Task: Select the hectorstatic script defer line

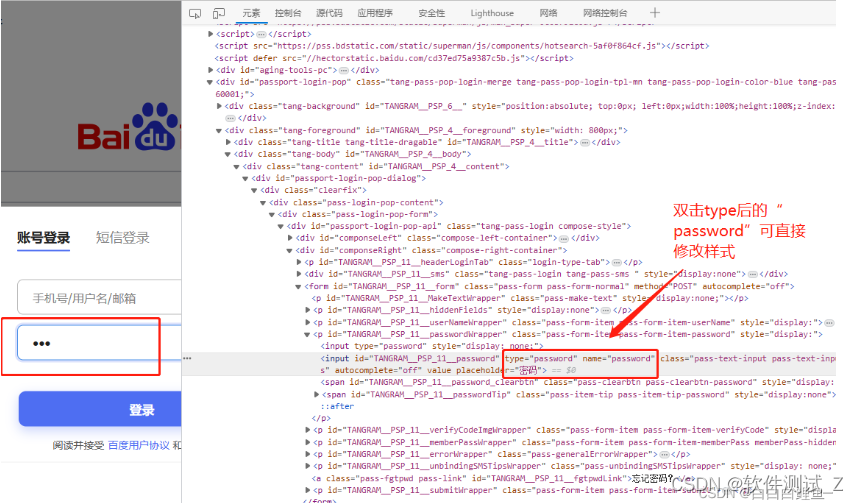Action: point(394,58)
